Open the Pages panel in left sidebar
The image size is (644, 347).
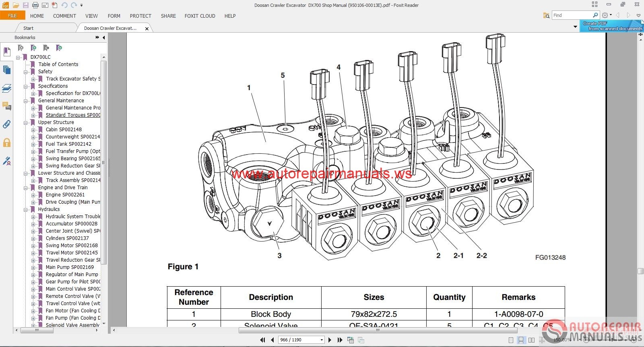click(x=6, y=70)
